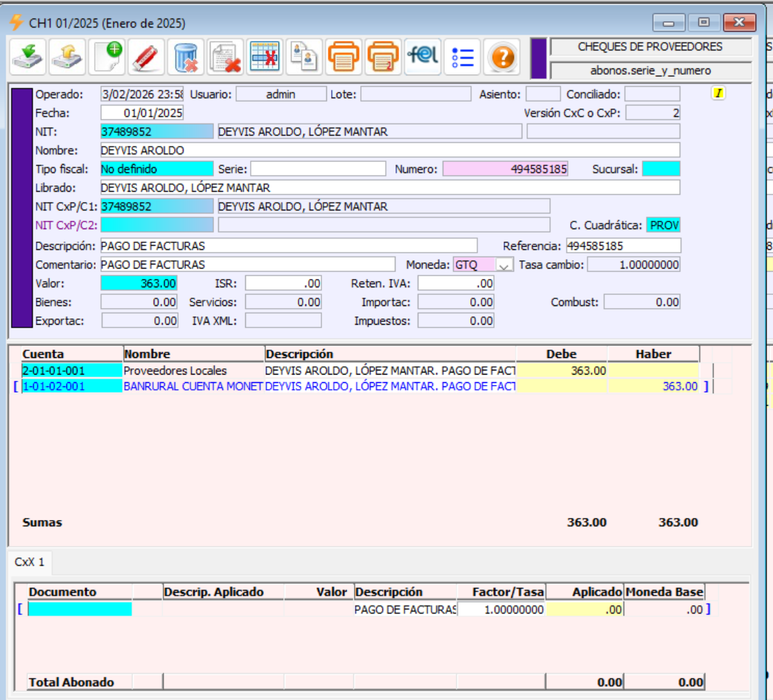The image size is (773, 700).
Task: Click the calendar with red X icon
Action: click(265, 57)
